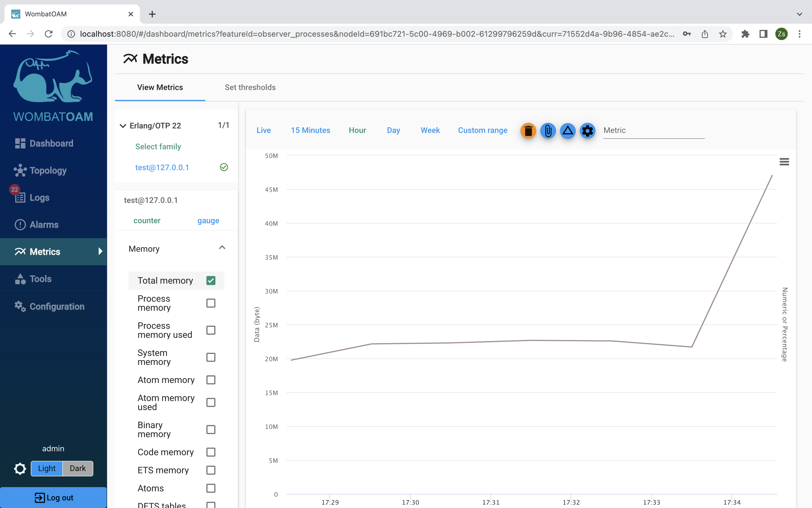Check the Atom memory checkbox
The height and width of the screenshot is (508, 812).
point(211,380)
